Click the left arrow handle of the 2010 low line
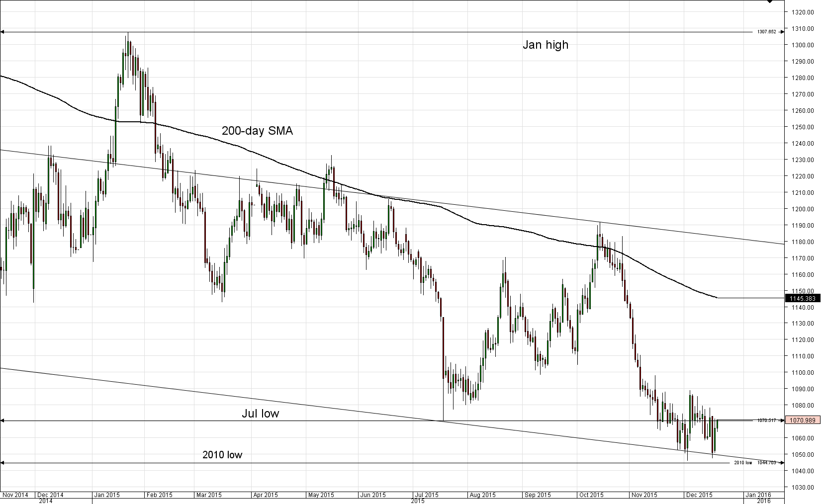The height and width of the screenshot is (504, 821). (2, 463)
